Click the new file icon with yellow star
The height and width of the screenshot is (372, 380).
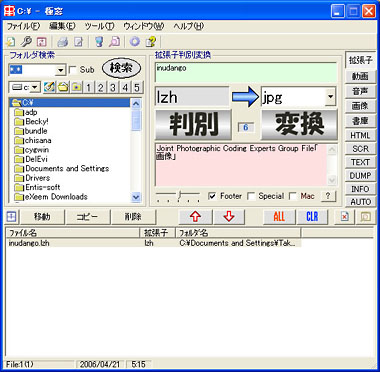tap(11, 42)
